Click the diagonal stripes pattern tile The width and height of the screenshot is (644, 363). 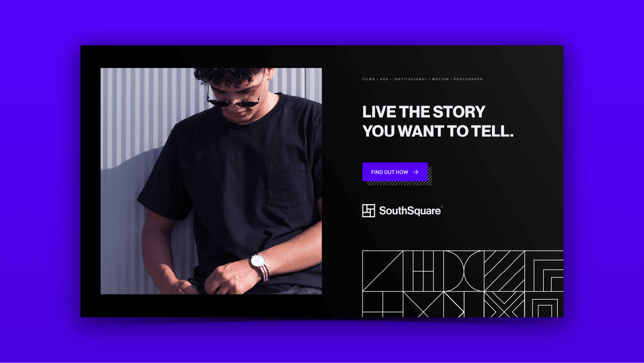pyautogui.click(x=505, y=271)
